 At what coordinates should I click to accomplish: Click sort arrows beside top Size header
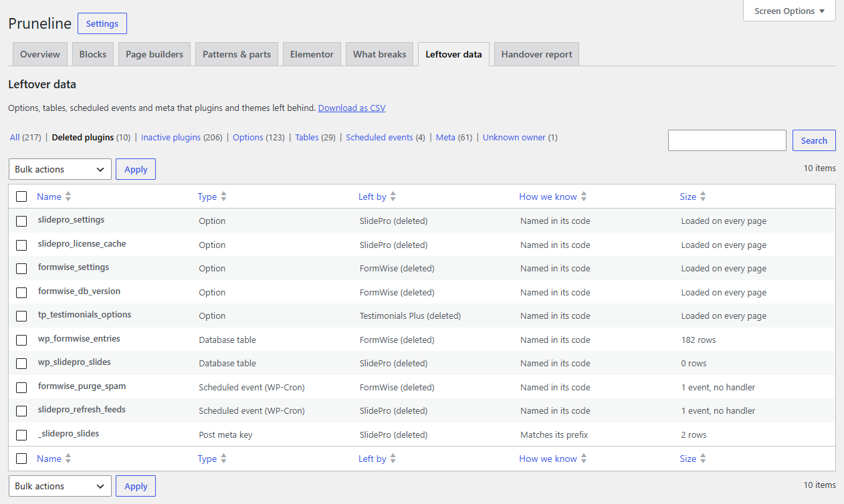(x=703, y=197)
